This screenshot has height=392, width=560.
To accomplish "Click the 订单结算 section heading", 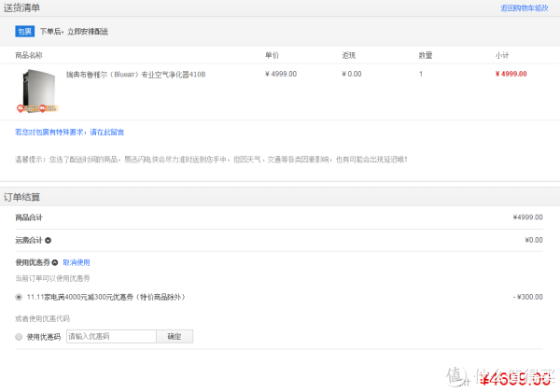I will coord(21,197).
